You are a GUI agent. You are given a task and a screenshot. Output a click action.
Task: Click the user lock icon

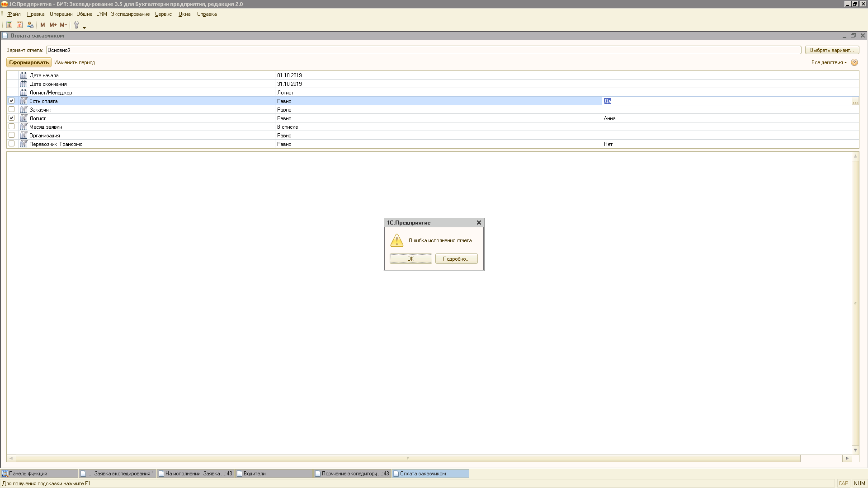coord(30,25)
